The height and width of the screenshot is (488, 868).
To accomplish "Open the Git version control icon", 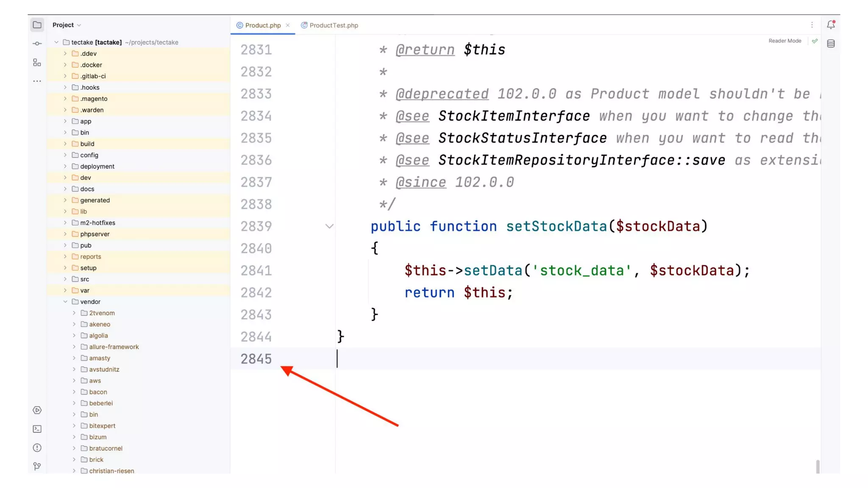I will (37, 466).
